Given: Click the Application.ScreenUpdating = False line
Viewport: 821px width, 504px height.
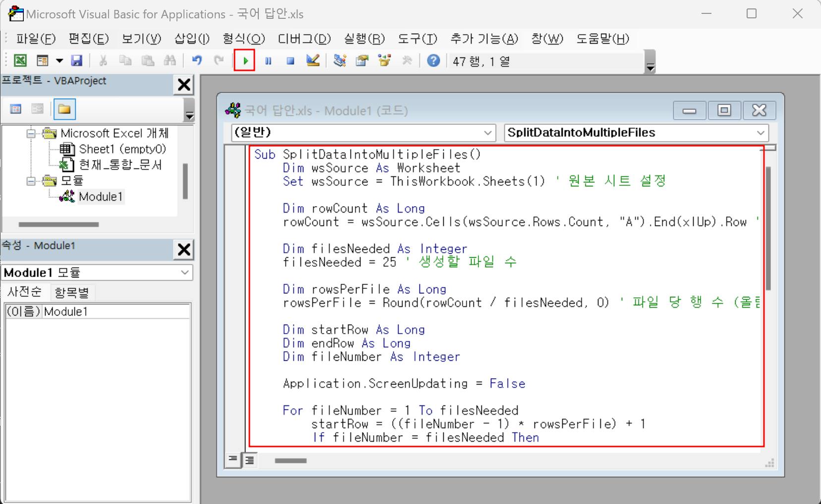Looking at the screenshot, I should pyautogui.click(x=404, y=384).
